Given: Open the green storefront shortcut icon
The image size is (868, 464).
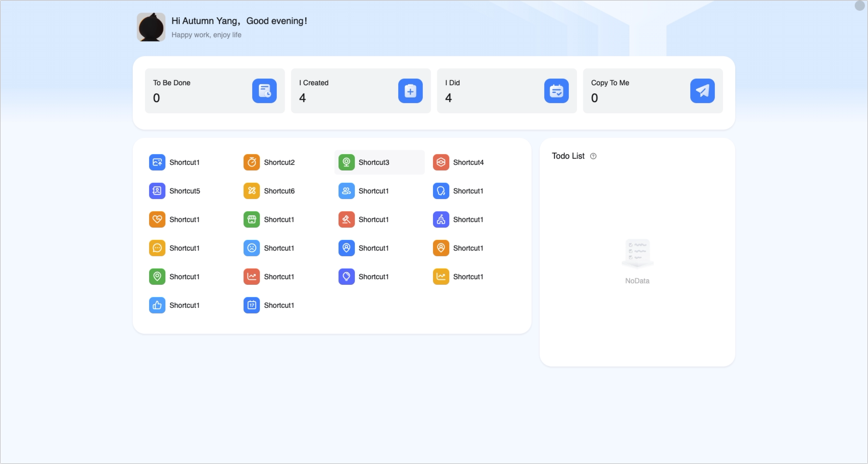Looking at the screenshot, I should 252,219.
